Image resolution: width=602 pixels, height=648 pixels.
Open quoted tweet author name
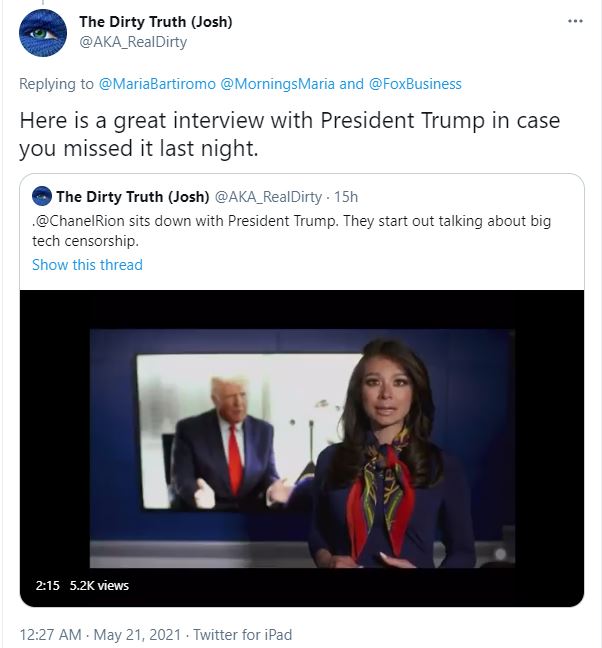[133, 197]
